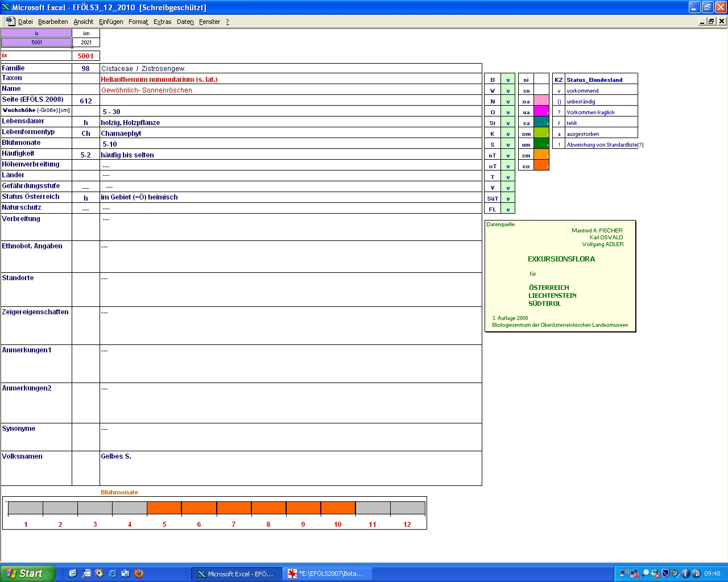Click the Excel logo in title bar

6,7
